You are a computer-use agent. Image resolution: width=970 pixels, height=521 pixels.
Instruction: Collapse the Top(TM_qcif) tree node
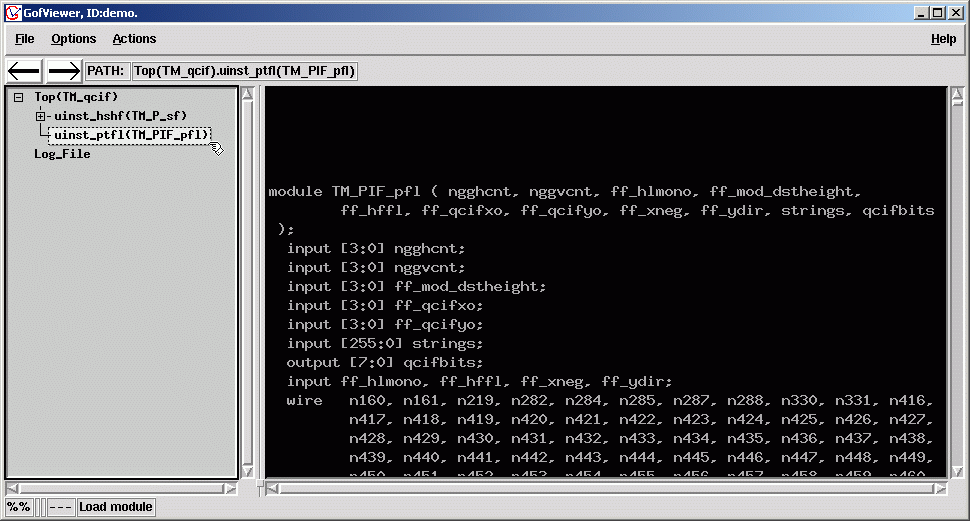pyautogui.click(x=19, y=97)
